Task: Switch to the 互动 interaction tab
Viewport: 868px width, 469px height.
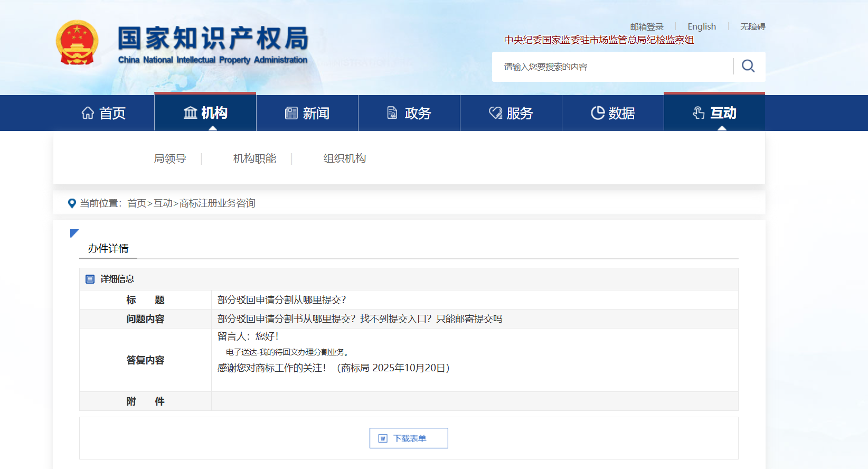Action: tap(714, 113)
